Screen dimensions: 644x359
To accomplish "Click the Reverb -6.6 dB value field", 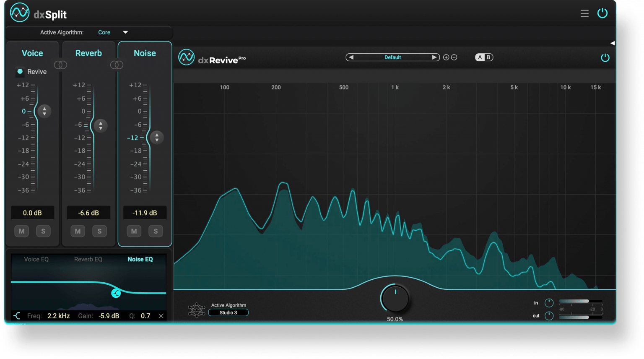I will 88,213.
